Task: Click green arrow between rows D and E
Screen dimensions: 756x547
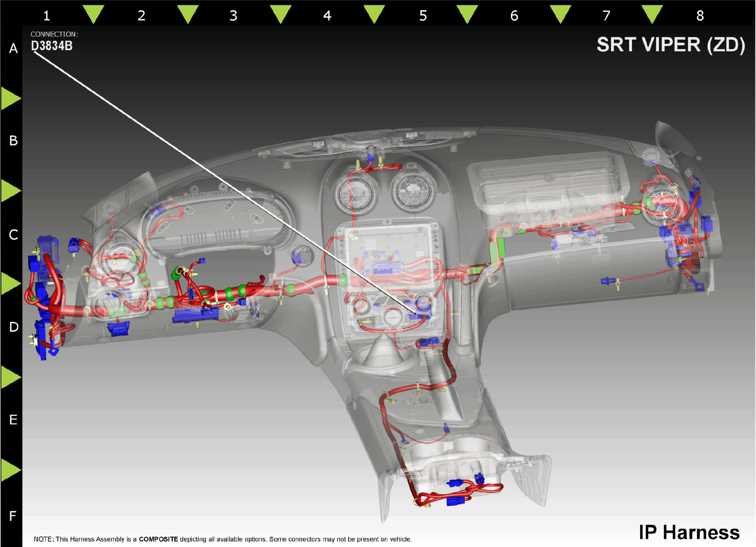Action: pyautogui.click(x=11, y=377)
